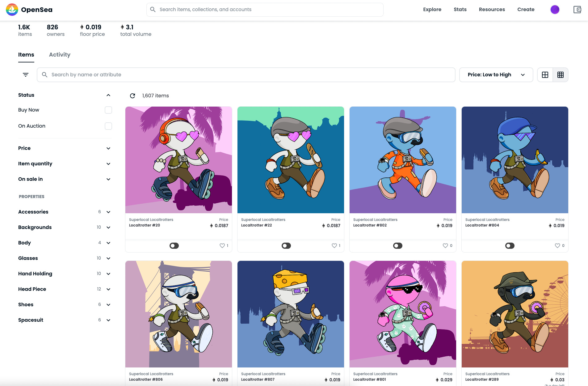
Task: Open Localtrotter #807 item link
Action: click(258, 380)
